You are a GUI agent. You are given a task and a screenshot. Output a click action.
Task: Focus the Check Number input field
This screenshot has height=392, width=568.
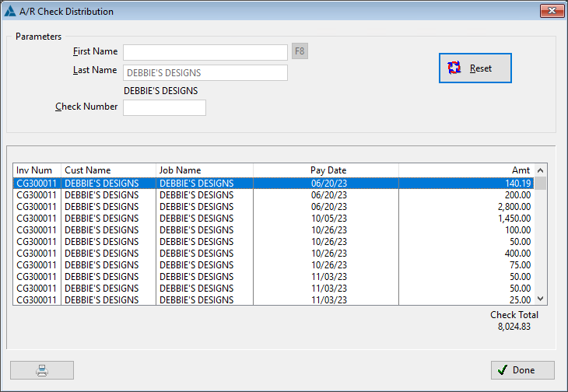point(164,108)
